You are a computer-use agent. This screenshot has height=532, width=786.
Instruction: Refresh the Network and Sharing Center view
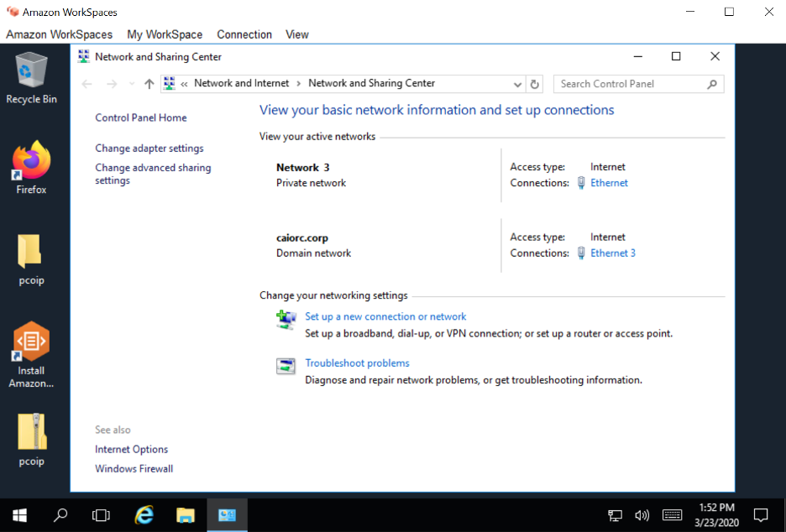(x=534, y=84)
